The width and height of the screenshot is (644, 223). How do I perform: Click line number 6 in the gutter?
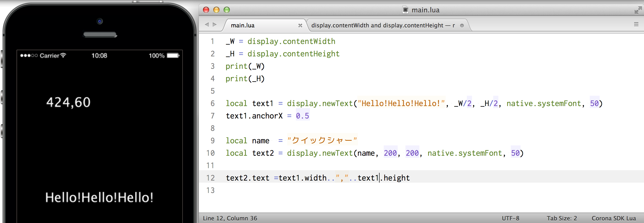click(x=213, y=103)
